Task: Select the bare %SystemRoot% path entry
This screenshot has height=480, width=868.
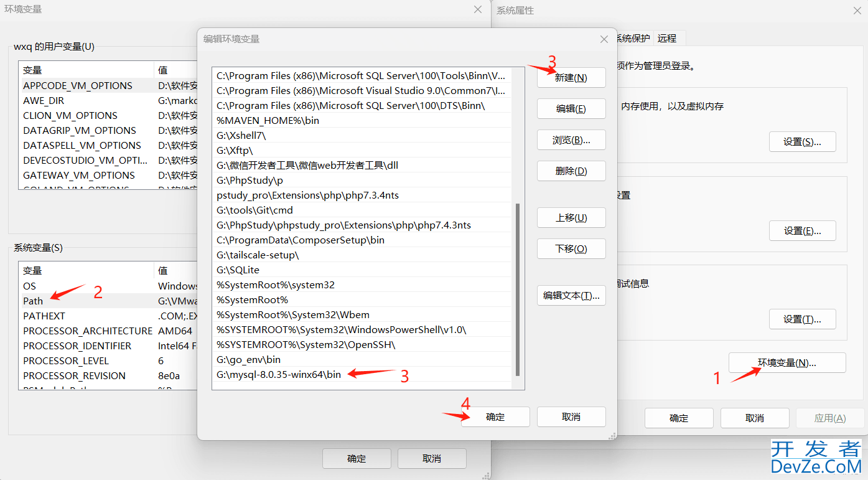Action: (x=362, y=300)
